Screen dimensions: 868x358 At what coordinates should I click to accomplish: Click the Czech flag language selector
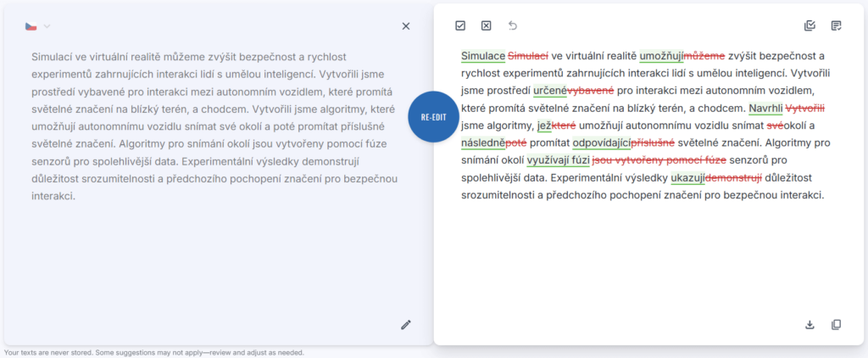point(31,26)
